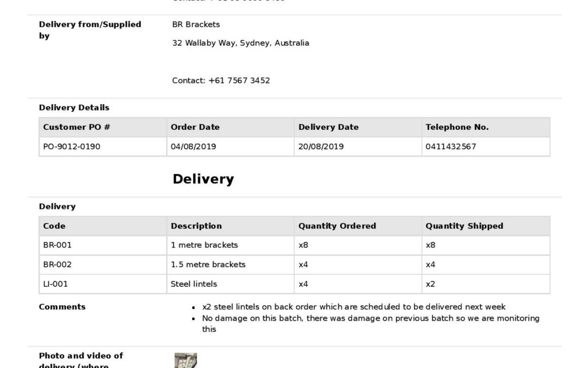Select the BR-001 code cell
Image resolution: width=588 pixels, height=368 pixels.
coord(57,245)
